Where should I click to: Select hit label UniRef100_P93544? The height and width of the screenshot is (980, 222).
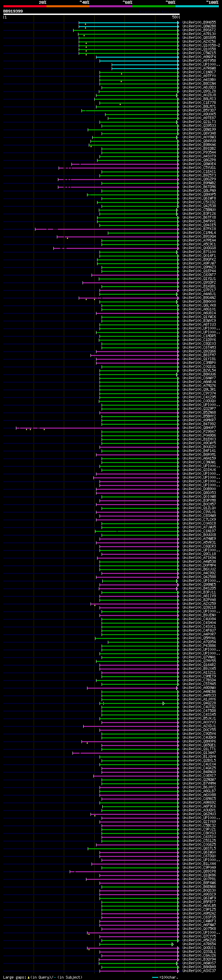[199, 153]
